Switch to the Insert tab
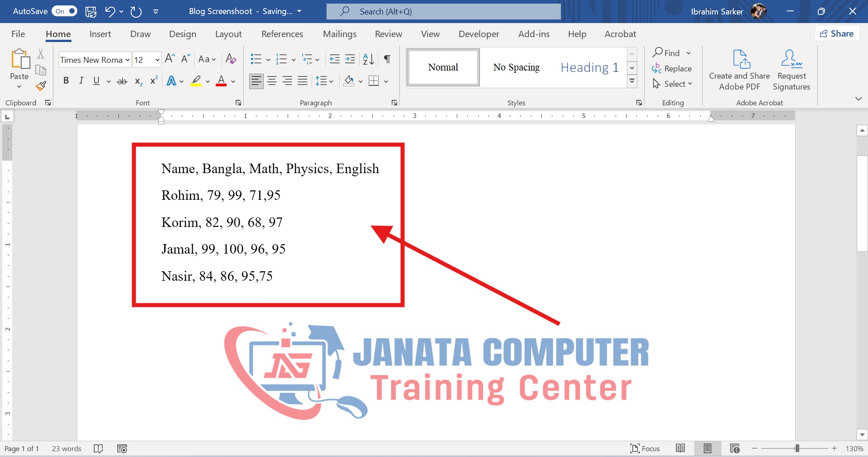868x457 pixels. (100, 34)
